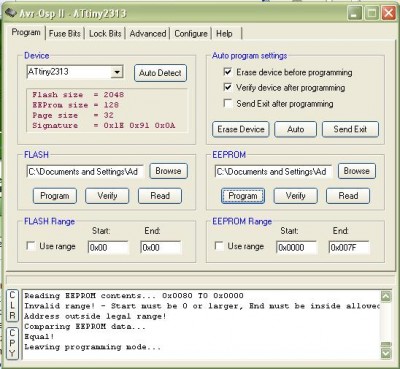This screenshot has height=369, width=400.
Task: Focus the EEPROM file path field
Action: [x=273, y=172]
